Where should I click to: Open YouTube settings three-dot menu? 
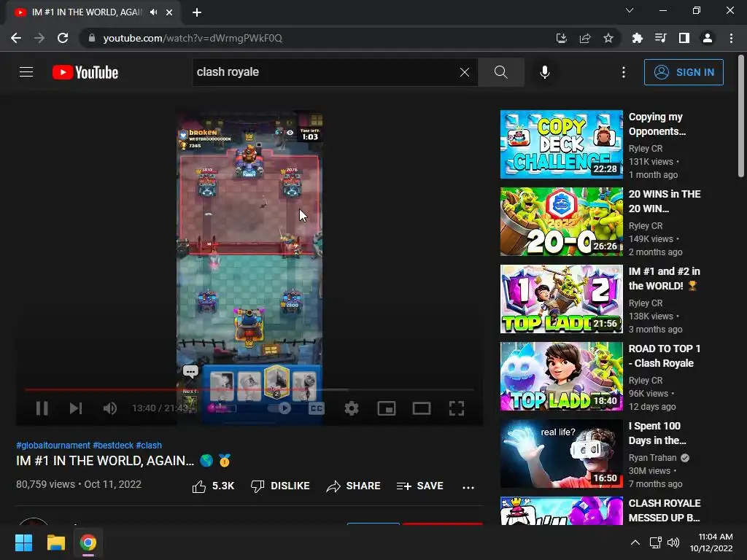click(624, 72)
